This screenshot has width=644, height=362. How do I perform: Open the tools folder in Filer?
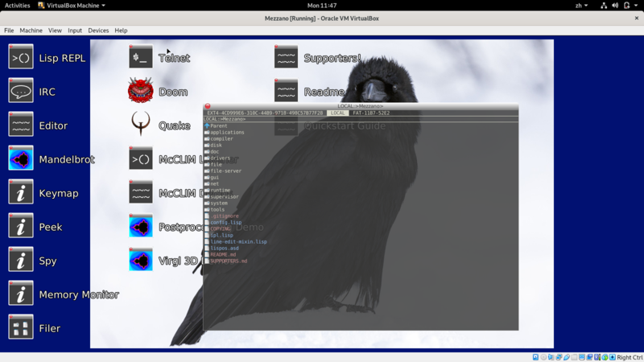coord(214,209)
